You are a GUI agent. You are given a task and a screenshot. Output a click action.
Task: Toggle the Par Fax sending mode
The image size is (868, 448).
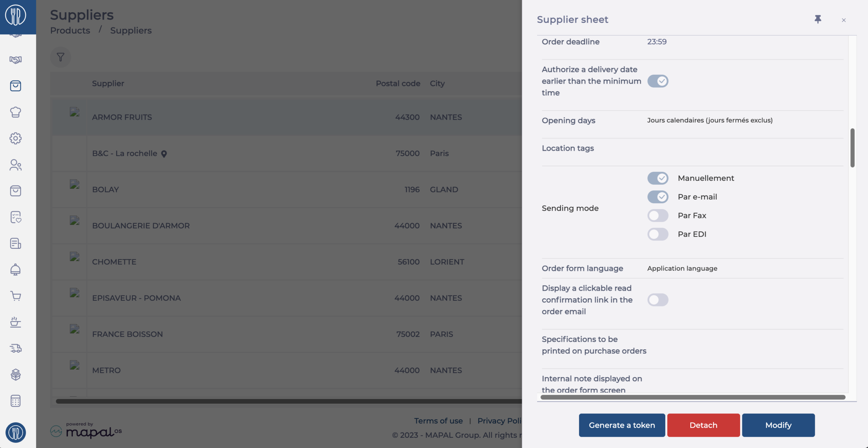658,216
